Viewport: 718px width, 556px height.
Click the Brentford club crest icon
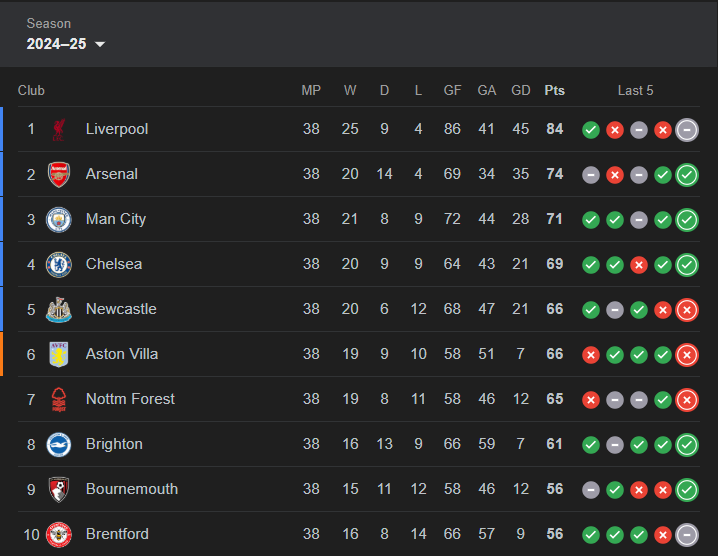pyautogui.click(x=59, y=534)
